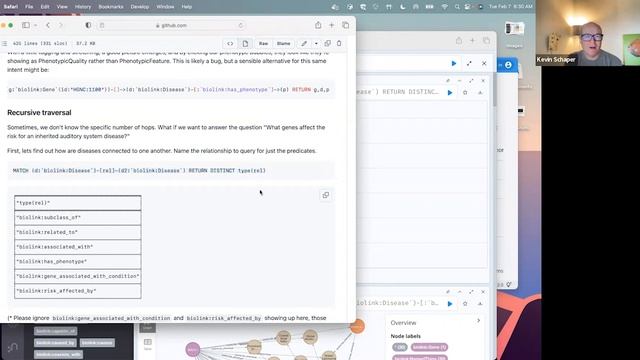Edit the file with the pencil icon

click(x=304, y=43)
